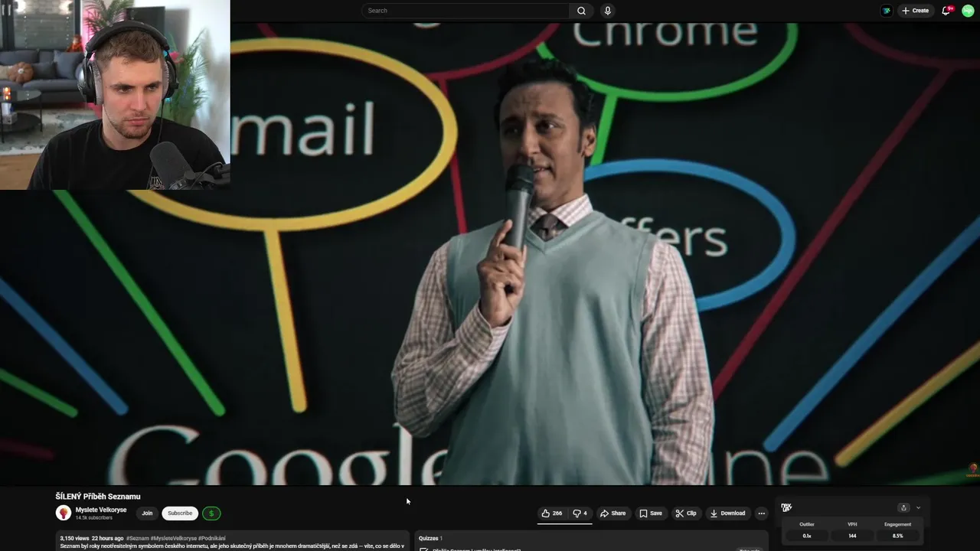Click the magnifying glass search button
The width and height of the screenshot is (980, 551).
(581, 11)
